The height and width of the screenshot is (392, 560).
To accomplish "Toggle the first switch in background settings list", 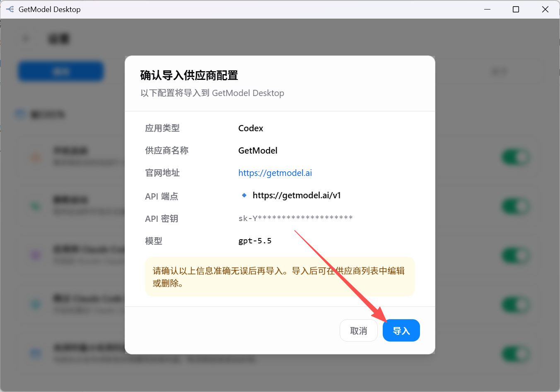I will click(x=516, y=157).
